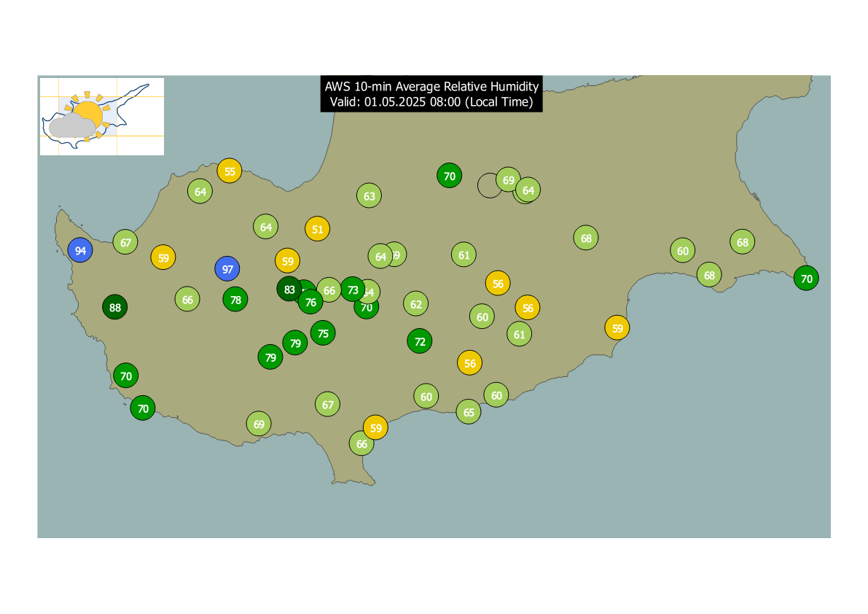Open the green 75 station marker

pos(323,333)
